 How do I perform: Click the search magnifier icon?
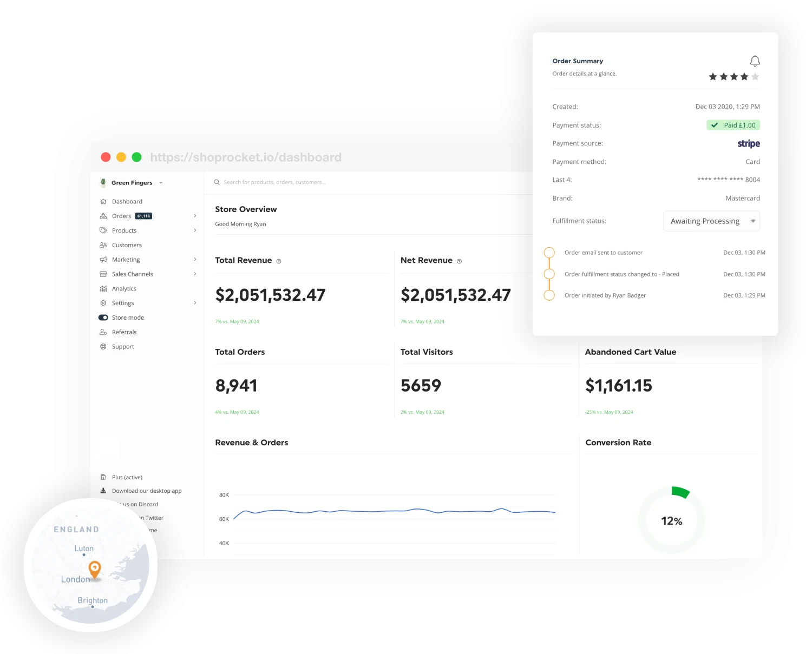coord(217,182)
